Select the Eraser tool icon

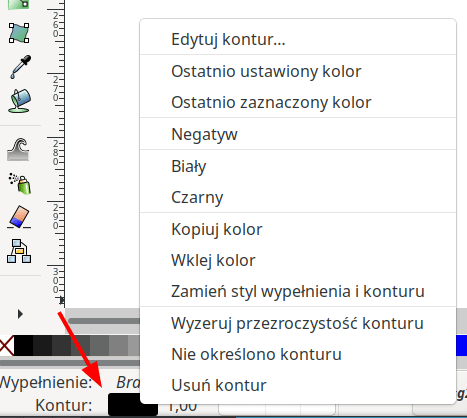(x=19, y=217)
